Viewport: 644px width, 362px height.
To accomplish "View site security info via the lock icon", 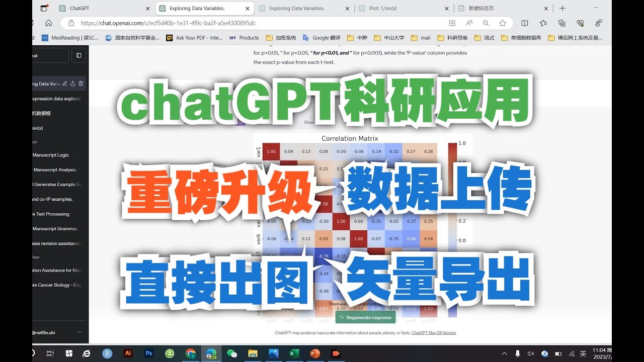I will click(x=71, y=23).
